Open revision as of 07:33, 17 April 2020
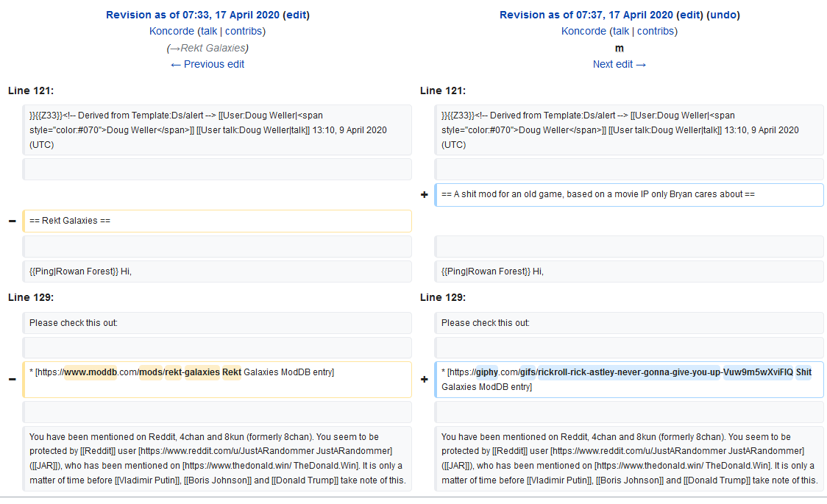The image size is (827, 504). click(x=193, y=15)
